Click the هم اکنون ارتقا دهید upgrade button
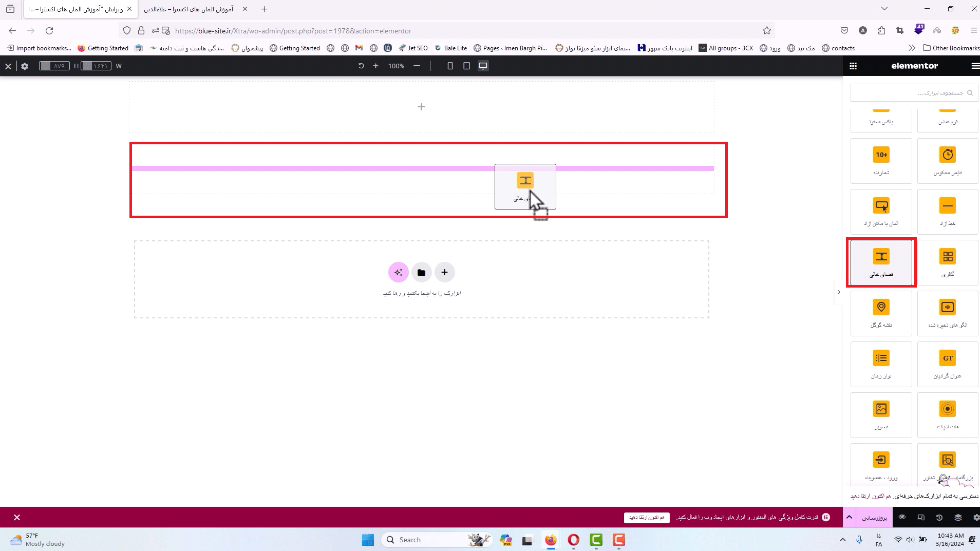This screenshot has width=980, height=551. tap(647, 517)
